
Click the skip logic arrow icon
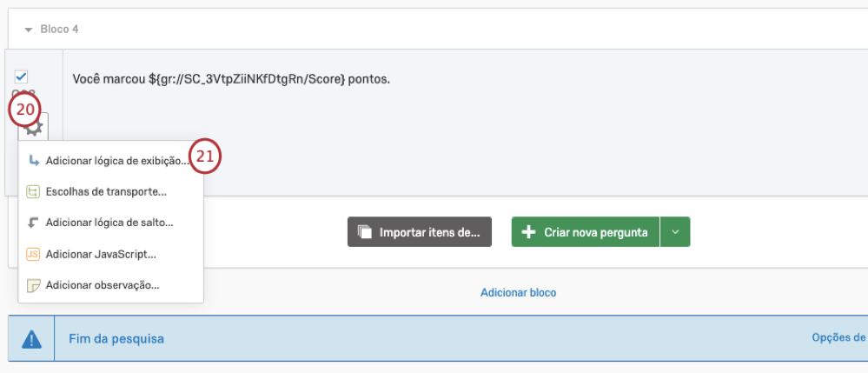(33, 223)
